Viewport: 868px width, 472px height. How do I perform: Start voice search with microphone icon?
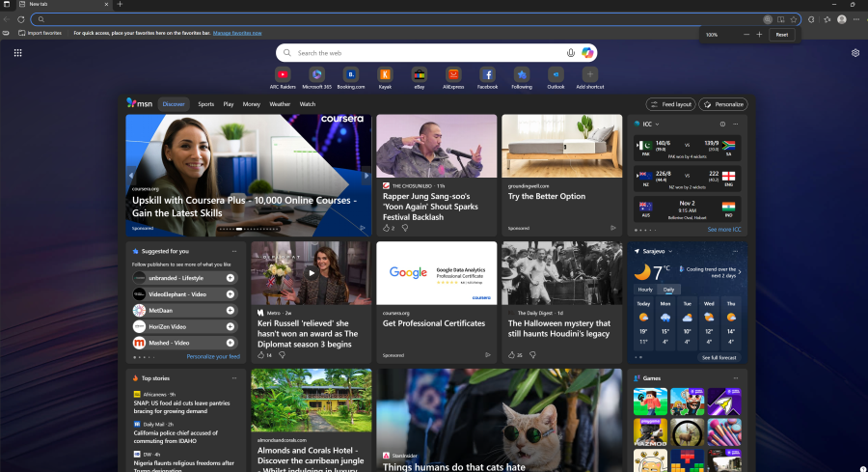pos(571,53)
